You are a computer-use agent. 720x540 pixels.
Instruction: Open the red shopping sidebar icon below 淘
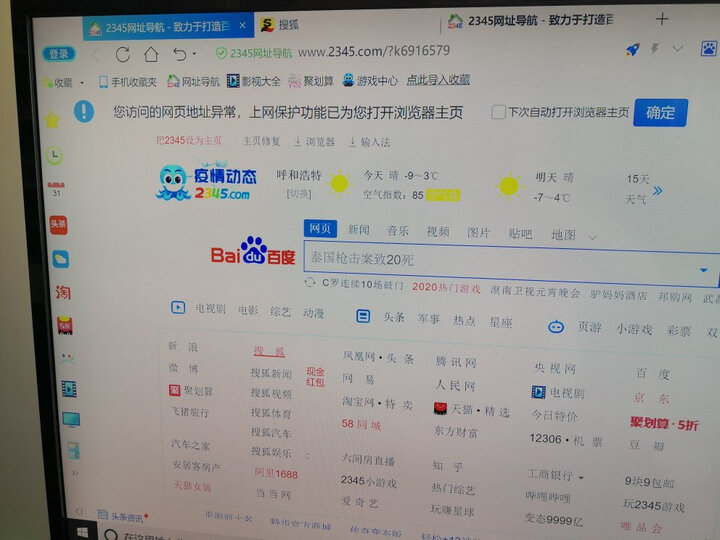click(x=65, y=326)
